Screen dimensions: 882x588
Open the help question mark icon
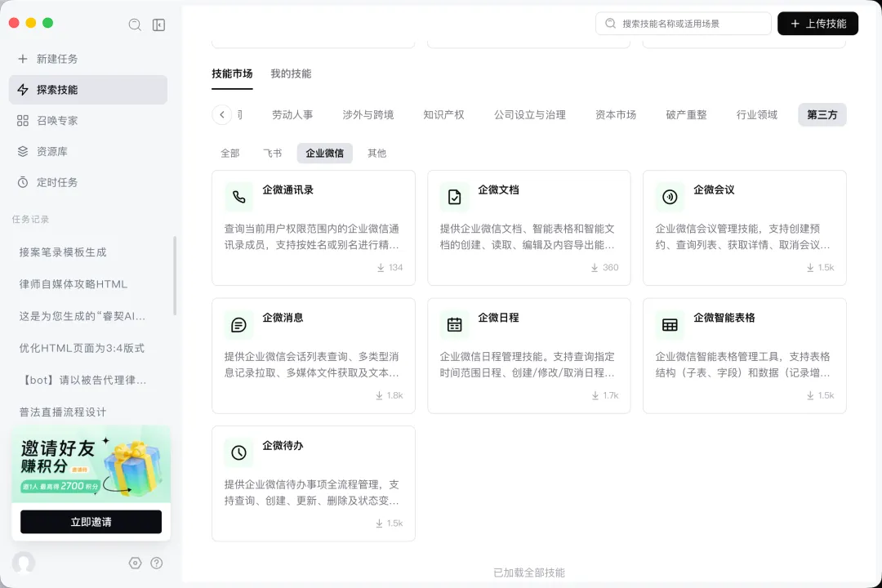[x=156, y=563]
